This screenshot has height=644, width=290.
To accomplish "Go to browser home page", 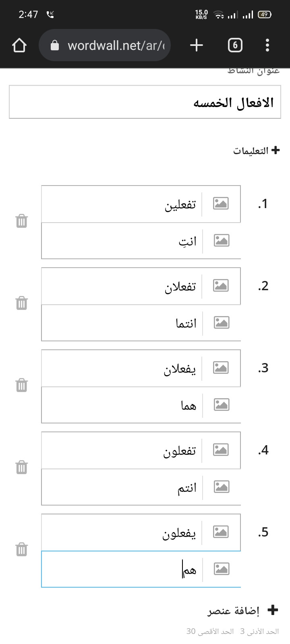I will pyautogui.click(x=19, y=45).
